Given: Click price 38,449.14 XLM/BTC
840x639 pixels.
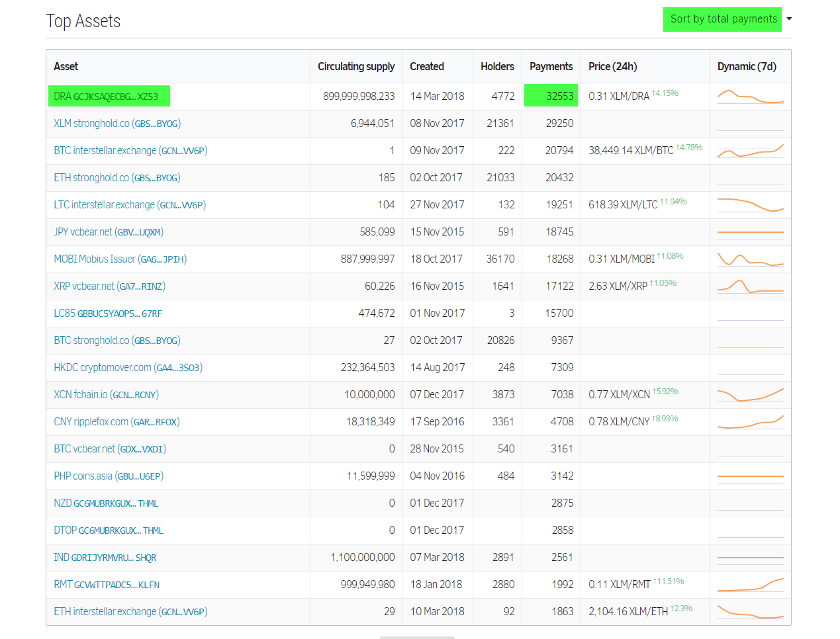Looking at the screenshot, I should tap(631, 151).
